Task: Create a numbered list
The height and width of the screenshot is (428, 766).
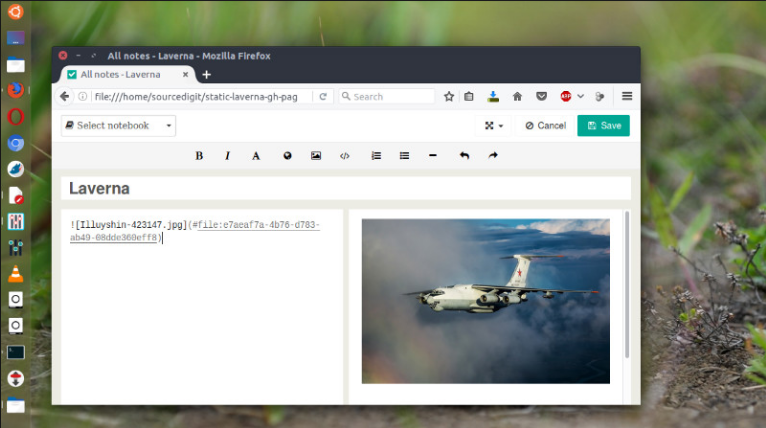Action: click(x=376, y=156)
